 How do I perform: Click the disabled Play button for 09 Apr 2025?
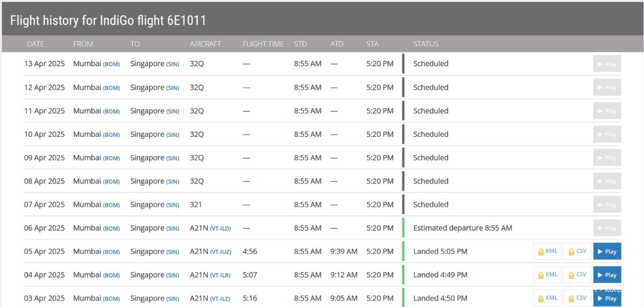[x=607, y=158]
